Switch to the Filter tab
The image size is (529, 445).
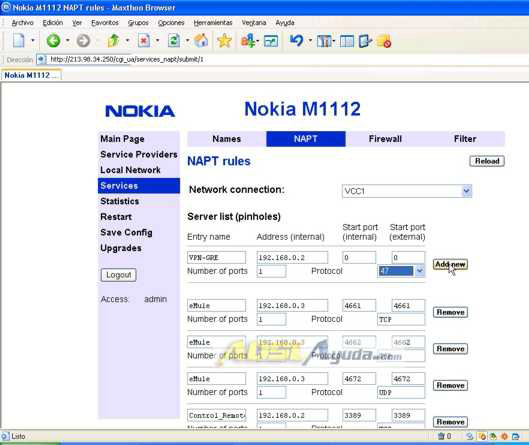tap(465, 139)
